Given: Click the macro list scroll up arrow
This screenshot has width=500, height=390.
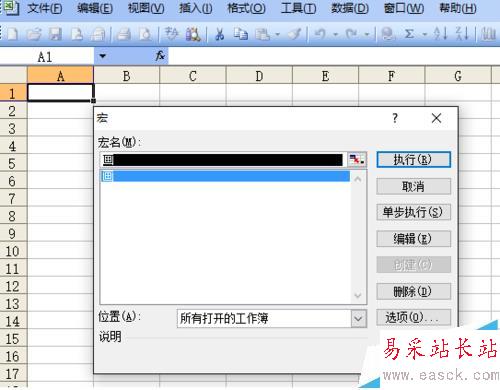Looking at the screenshot, I should pos(358,179).
